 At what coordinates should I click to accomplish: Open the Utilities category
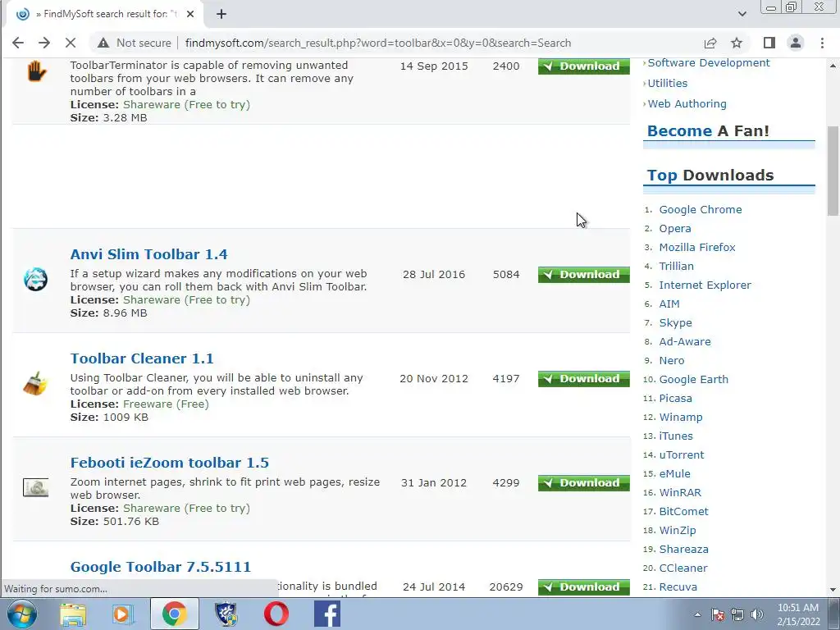click(x=668, y=83)
